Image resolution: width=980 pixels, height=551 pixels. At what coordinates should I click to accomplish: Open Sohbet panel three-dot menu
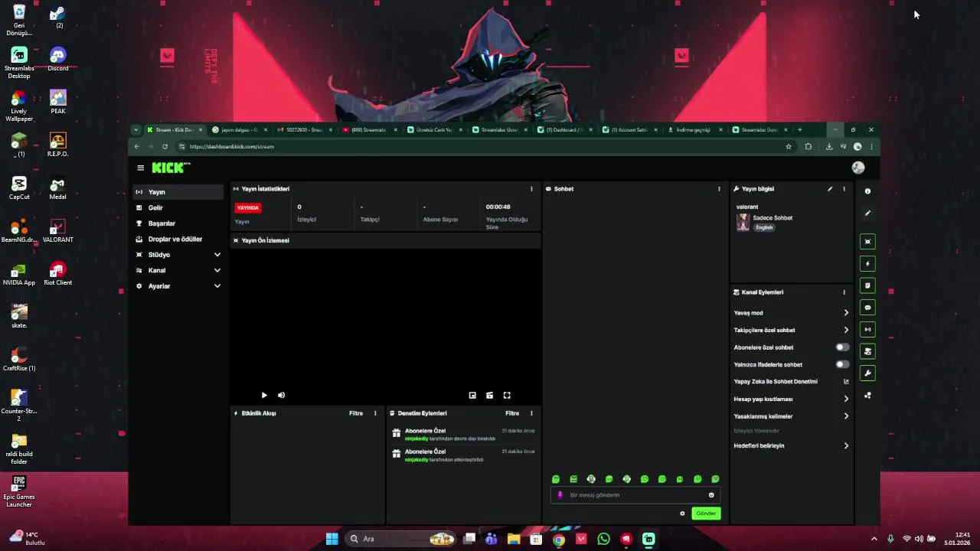coord(719,189)
